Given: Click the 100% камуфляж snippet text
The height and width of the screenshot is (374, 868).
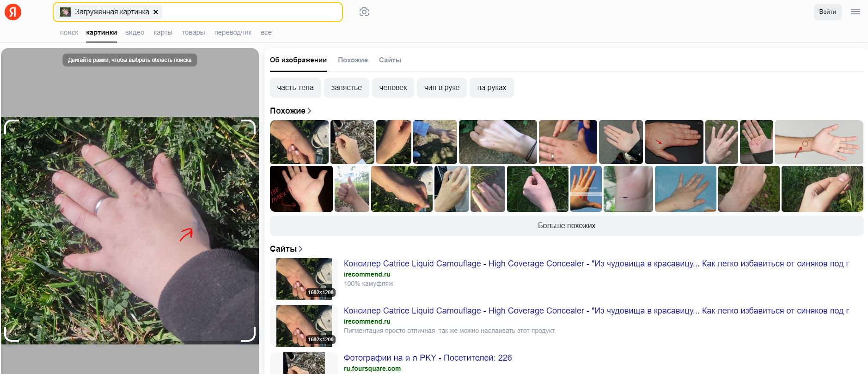Looking at the screenshot, I should click(368, 284).
